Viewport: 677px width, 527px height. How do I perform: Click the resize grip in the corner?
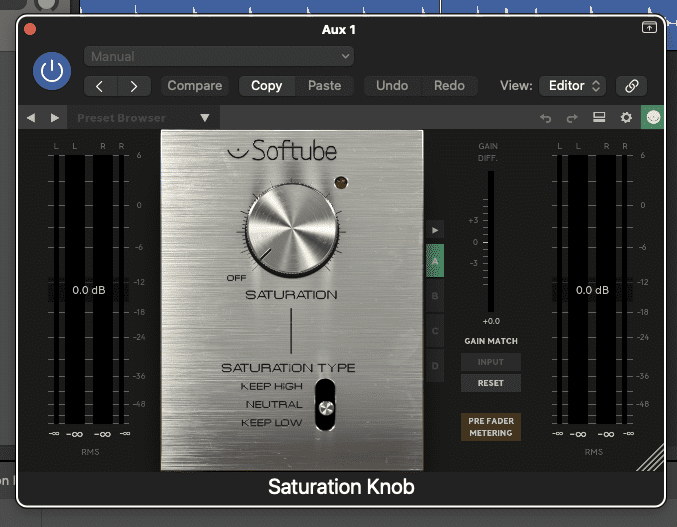(651, 458)
